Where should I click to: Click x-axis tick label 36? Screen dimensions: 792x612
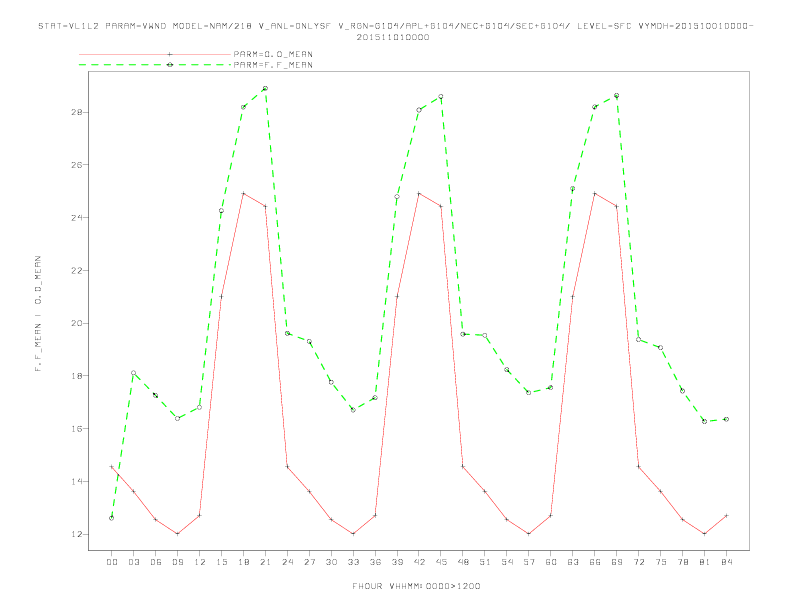coord(375,562)
